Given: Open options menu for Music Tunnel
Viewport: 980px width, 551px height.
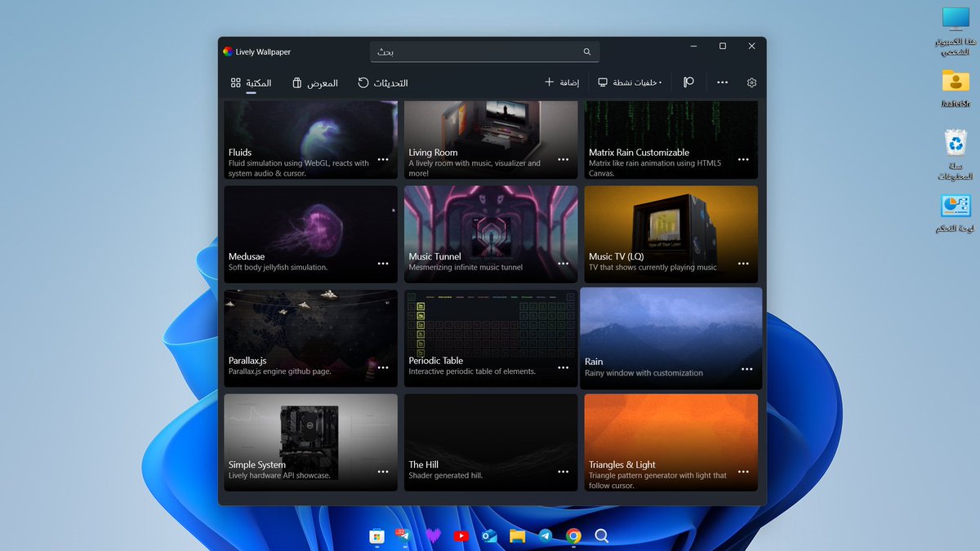Looking at the screenshot, I should (563, 264).
